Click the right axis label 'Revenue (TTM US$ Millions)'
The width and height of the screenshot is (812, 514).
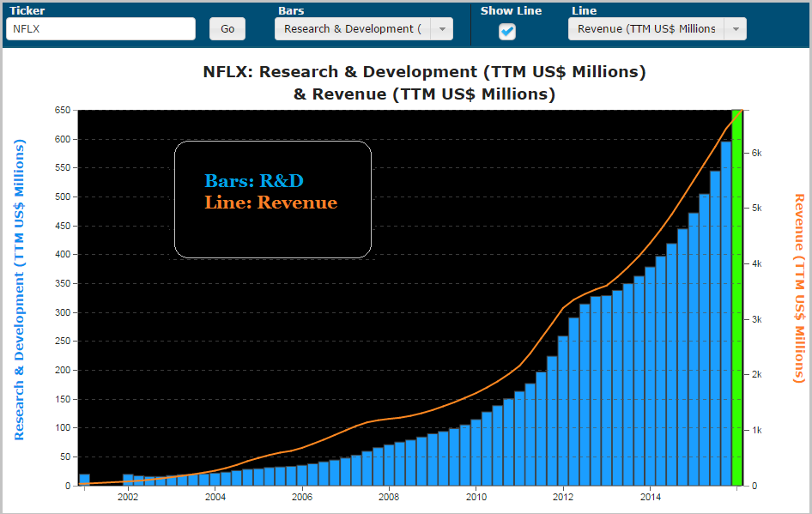pyautogui.click(x=799, y=288)
